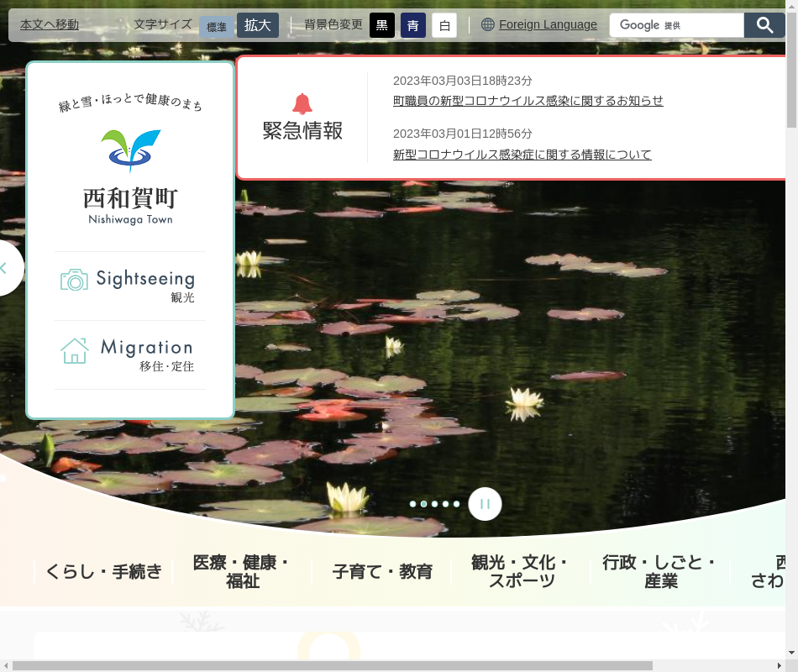Click the scroll right arrow
798x672 pixels.
tap(780, 666)
